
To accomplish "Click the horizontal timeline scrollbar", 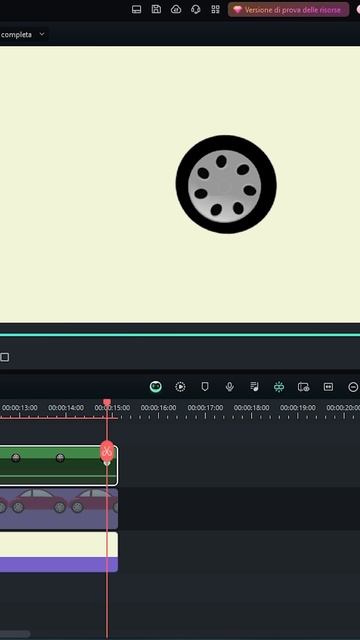I will pyautogui.click(x=15, y=634).
